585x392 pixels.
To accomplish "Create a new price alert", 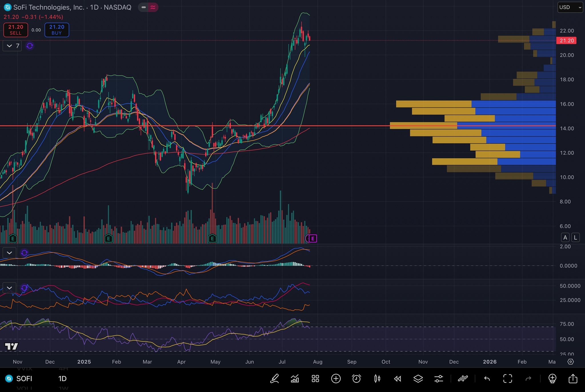I will pos(356,379).
